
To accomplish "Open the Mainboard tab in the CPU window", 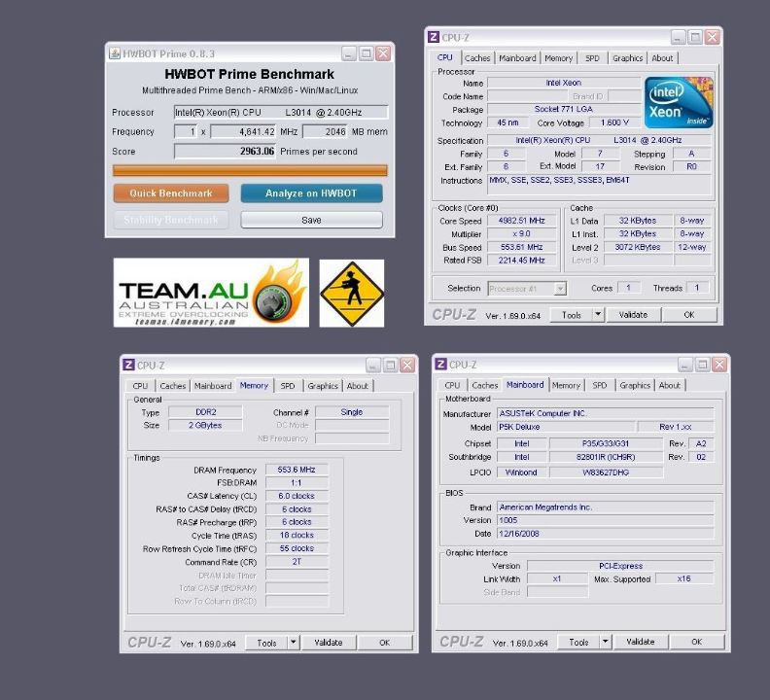I will coord(517,58).
